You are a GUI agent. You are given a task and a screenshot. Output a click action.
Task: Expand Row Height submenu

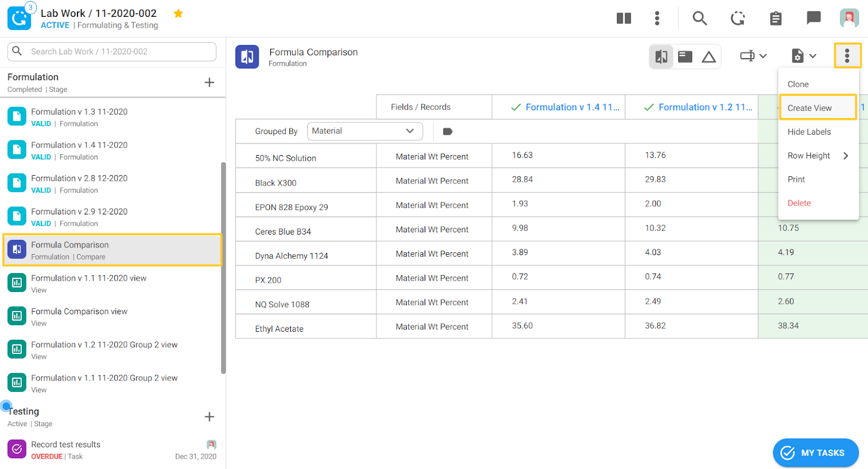tap(818, 156)
